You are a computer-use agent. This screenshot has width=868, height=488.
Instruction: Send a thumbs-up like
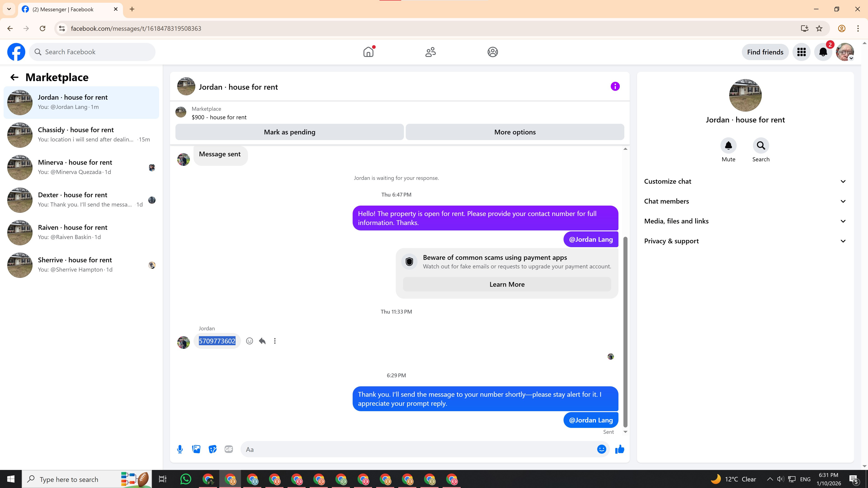[619, 449]
